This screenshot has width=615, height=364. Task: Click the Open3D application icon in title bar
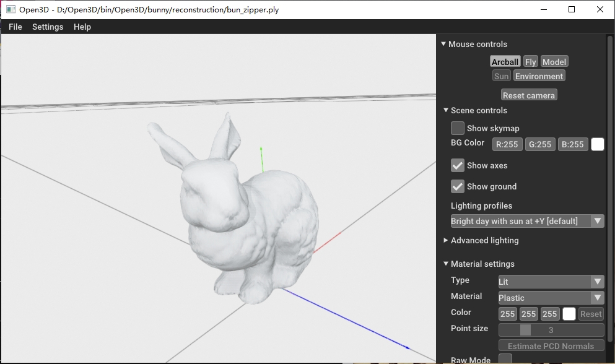pyautogui.click(x=11, y=9)
